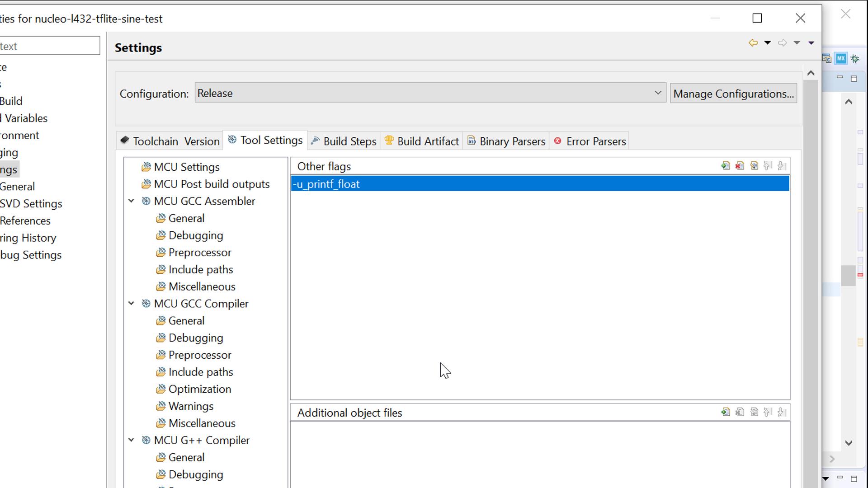
Task: Open the Debug perspective
Action: tap(854, 59)
